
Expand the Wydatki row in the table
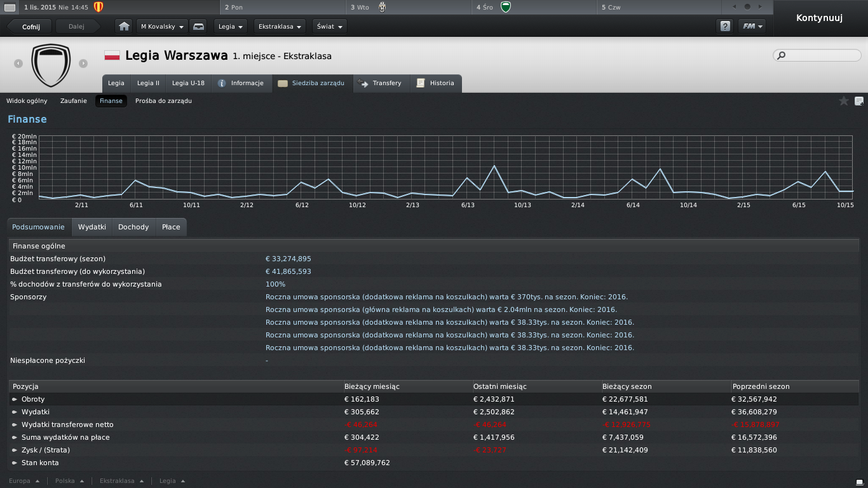point(15,412)
